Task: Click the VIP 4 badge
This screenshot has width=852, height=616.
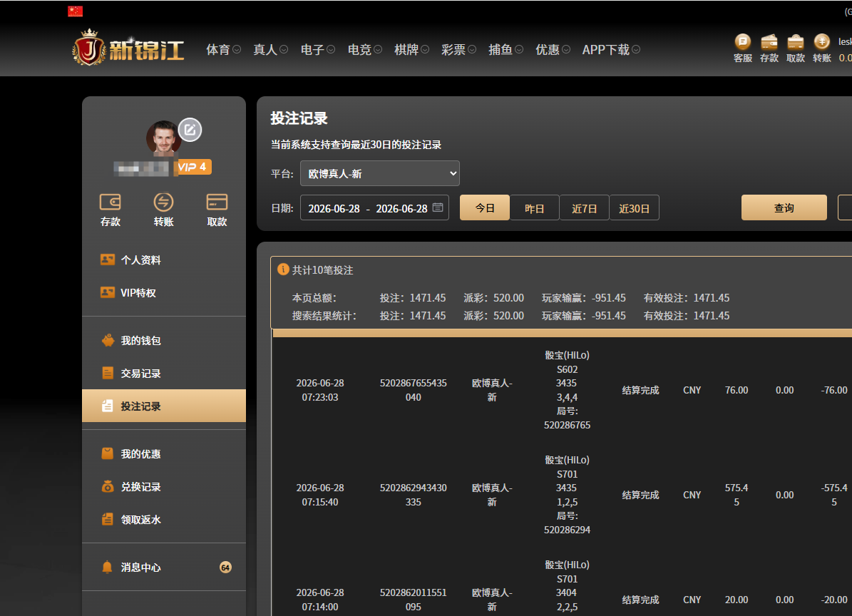Action: (193, 167)
